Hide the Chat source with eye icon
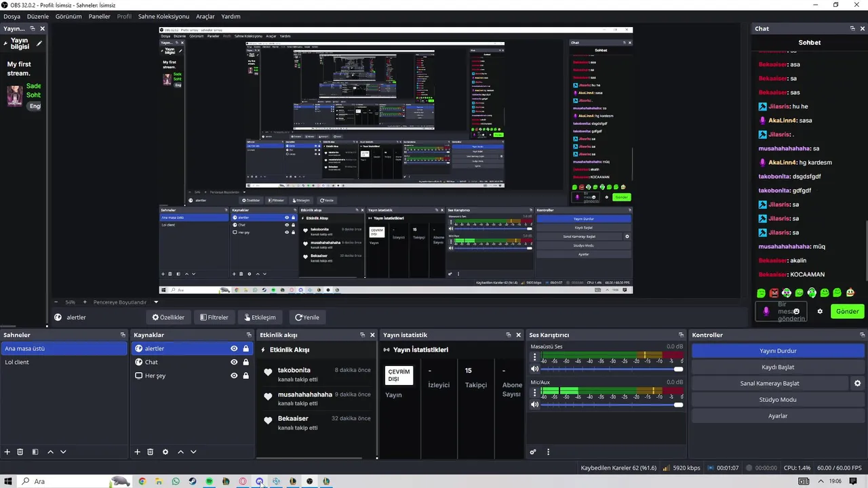The width and height of the screenshot is (868, 488). point(234,362)
